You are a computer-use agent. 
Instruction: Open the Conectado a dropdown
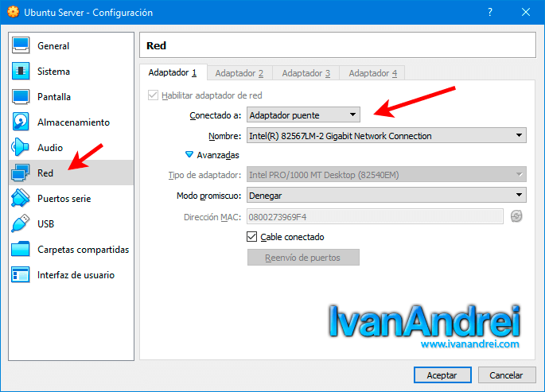[x=303, y=115]
